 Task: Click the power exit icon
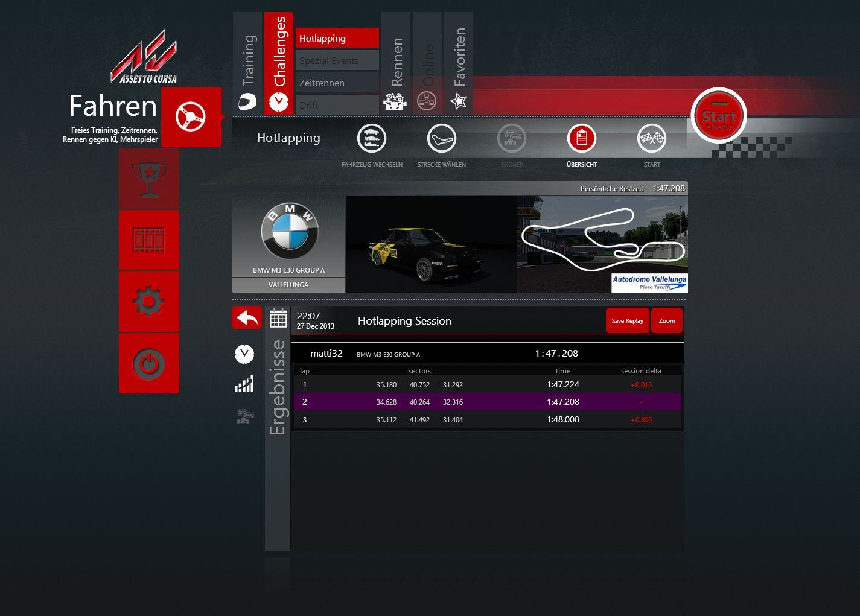click(x=149, y=363)
